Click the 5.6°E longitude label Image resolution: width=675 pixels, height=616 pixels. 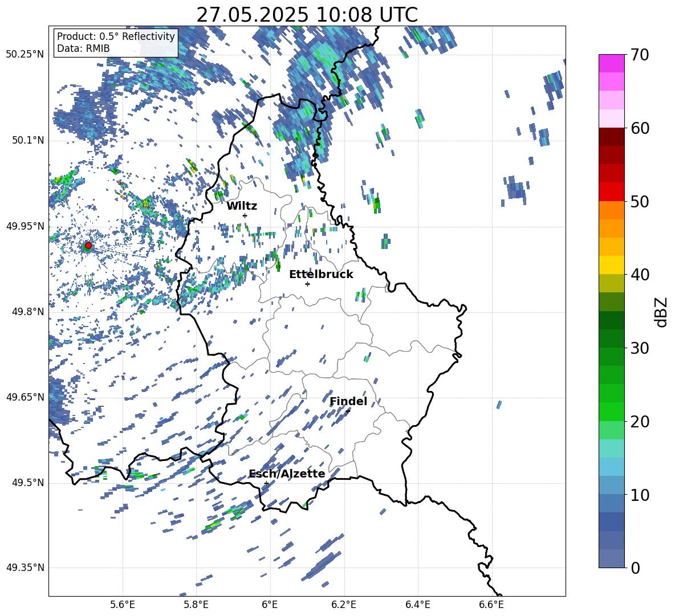[x=123, y=605]
